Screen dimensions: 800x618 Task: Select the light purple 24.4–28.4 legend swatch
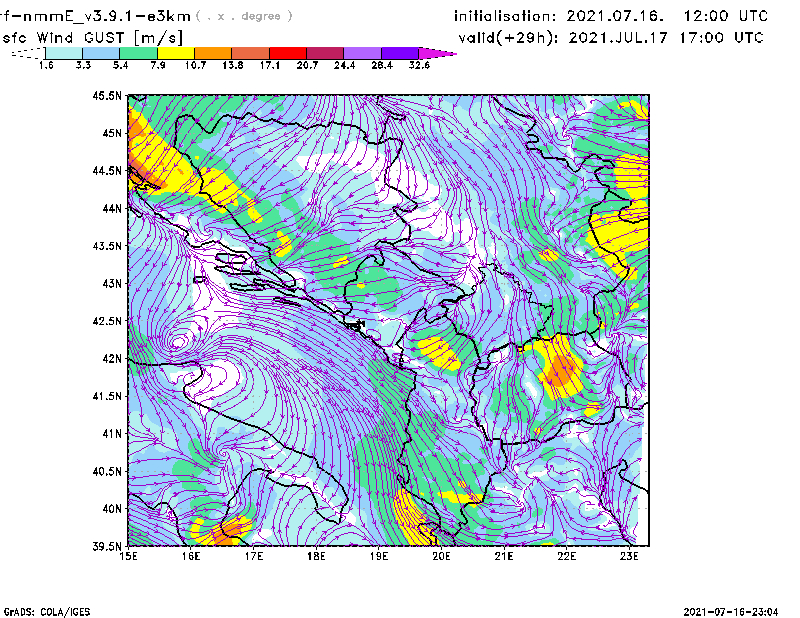point(362,53)
